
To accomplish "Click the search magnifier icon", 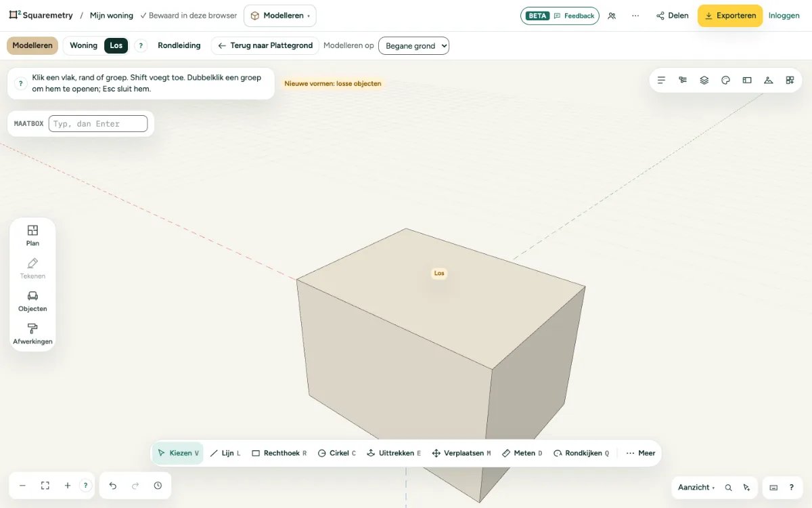I will tap(729, 488).
